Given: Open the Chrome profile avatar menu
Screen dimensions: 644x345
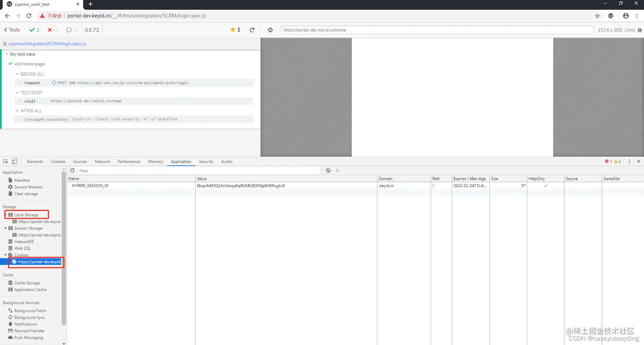Looking at the screenshot, I should click(626, 16).
